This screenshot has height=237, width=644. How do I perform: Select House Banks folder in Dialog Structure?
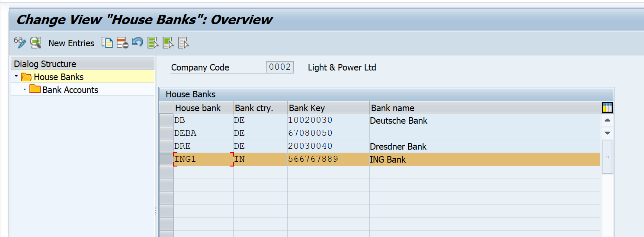[x=59, y=77]
